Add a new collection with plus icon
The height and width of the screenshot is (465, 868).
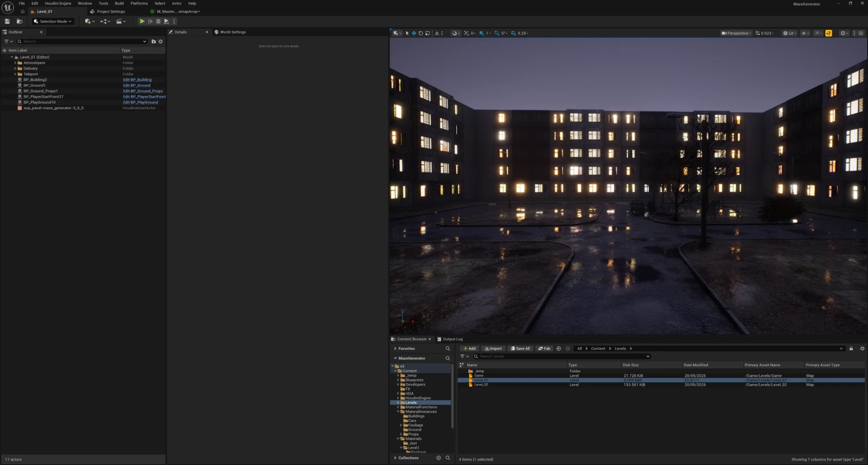tap(439, 458)
